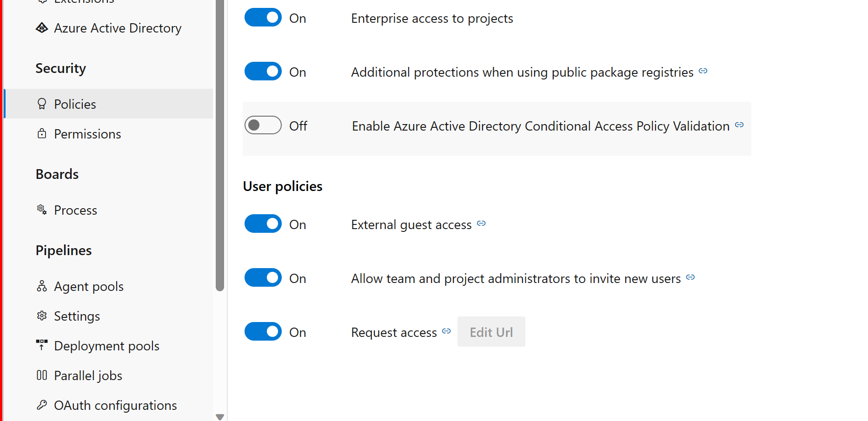Open the Azure Active Directory settings
The image size is (868, 421).
click(117, 28)
